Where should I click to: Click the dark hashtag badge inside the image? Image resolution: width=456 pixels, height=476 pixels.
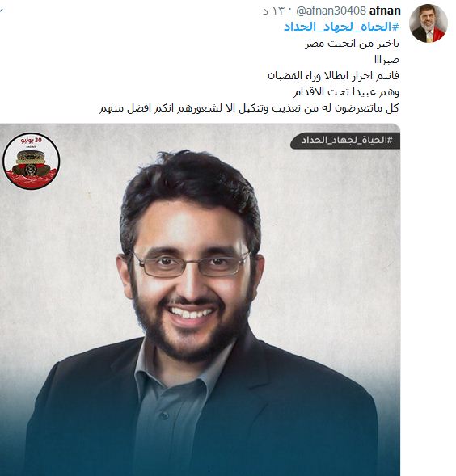(345, 141)
